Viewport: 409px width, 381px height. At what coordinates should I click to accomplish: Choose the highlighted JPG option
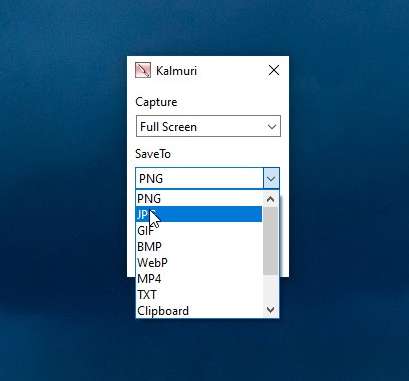[x=199, y=214]
